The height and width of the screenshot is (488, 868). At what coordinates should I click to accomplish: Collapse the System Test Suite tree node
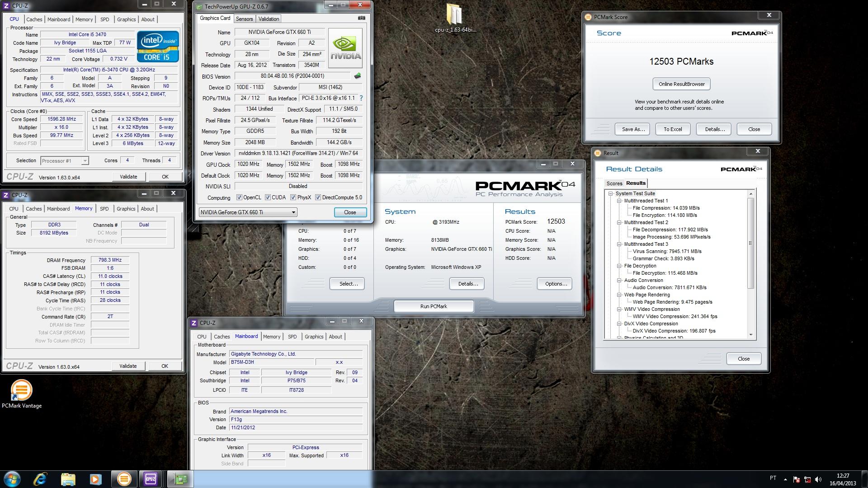(610, 193)
